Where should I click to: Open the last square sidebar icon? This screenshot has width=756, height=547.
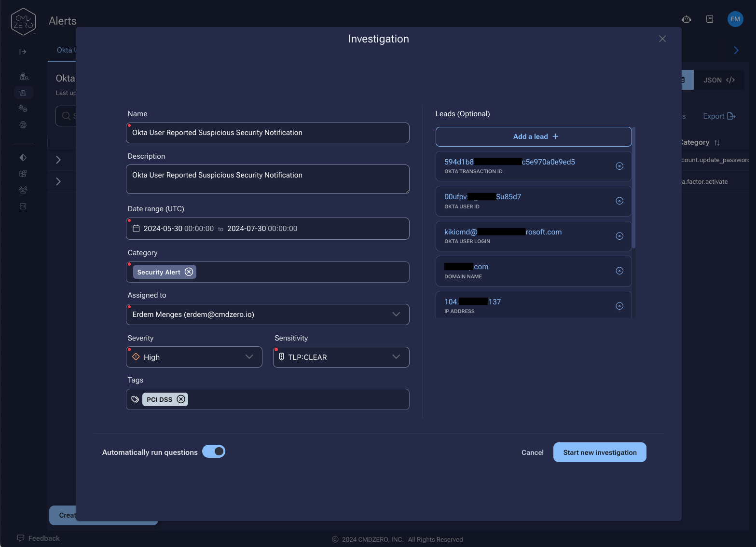tap(23, 206)
